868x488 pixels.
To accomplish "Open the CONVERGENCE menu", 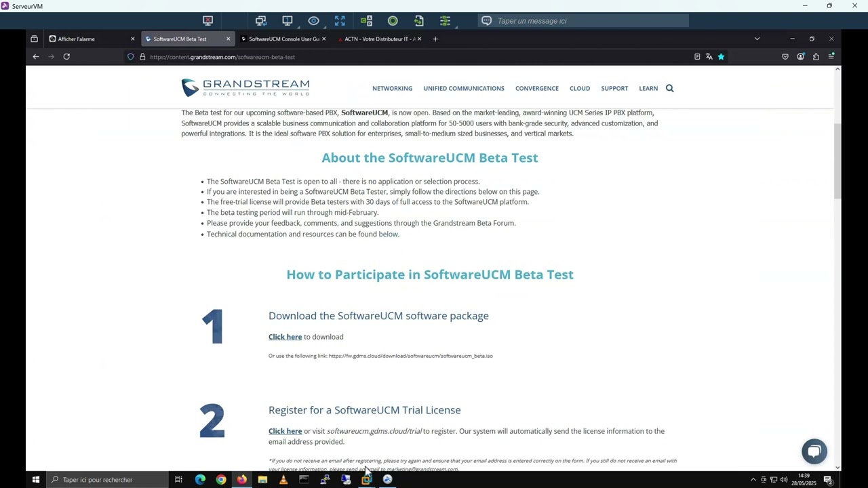I will click(537, 88).
